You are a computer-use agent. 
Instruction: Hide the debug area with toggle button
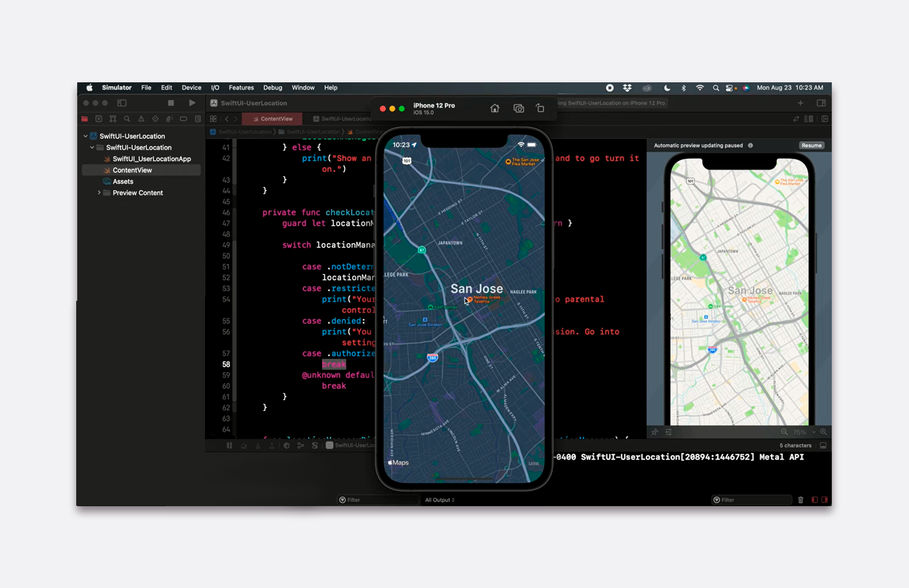point(823,446)
